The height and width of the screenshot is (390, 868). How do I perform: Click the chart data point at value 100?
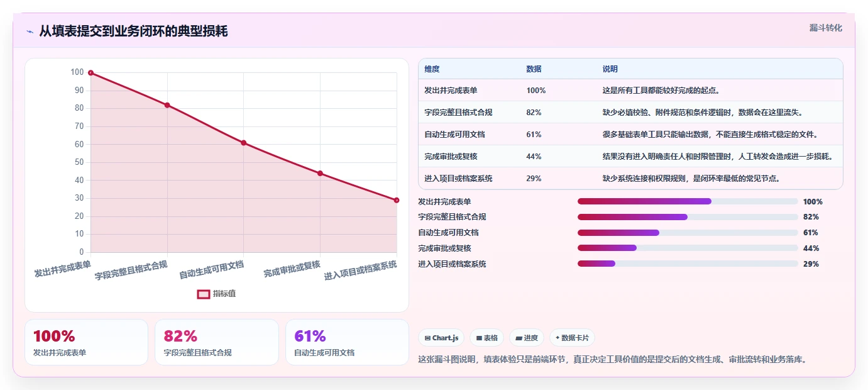pos(91,73)
